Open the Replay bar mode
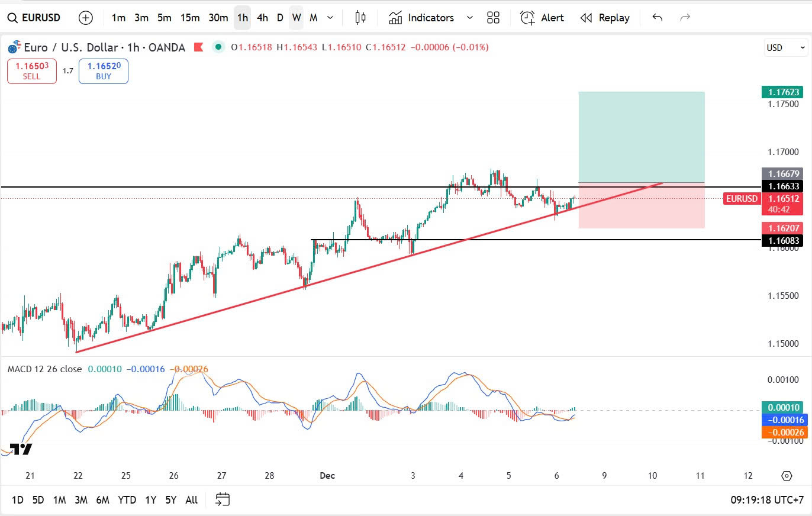The image size is (812, 516). tap(605, 18)
